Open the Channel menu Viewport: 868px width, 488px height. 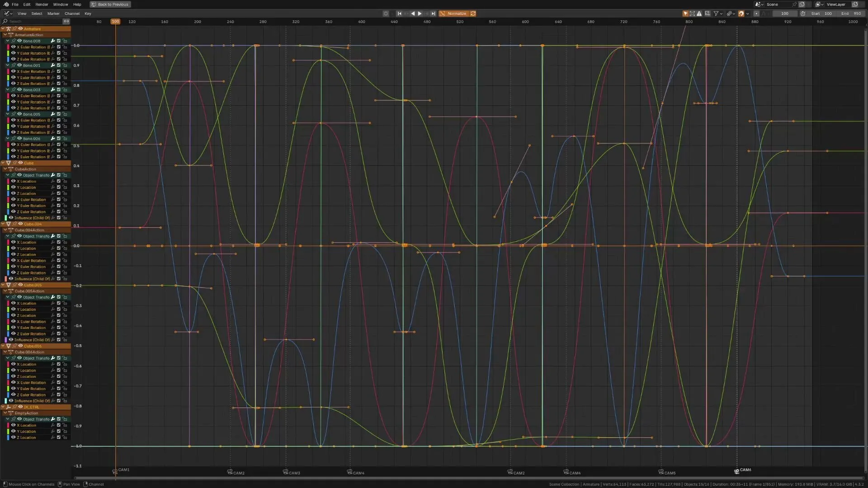[72, 14]
